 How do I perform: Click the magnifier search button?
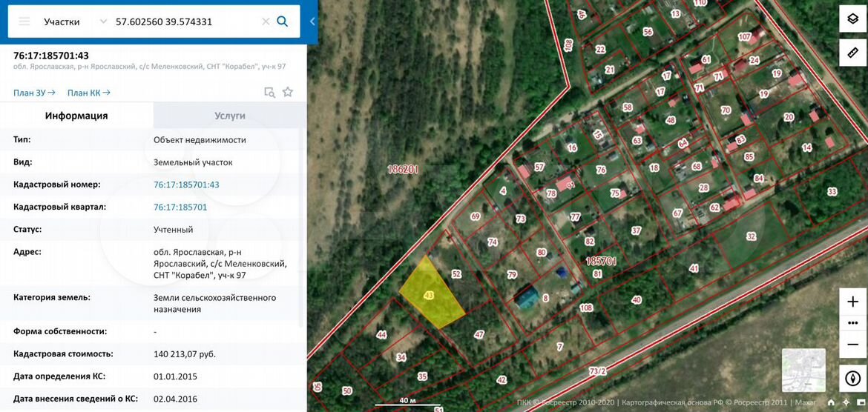pos(282,21)
